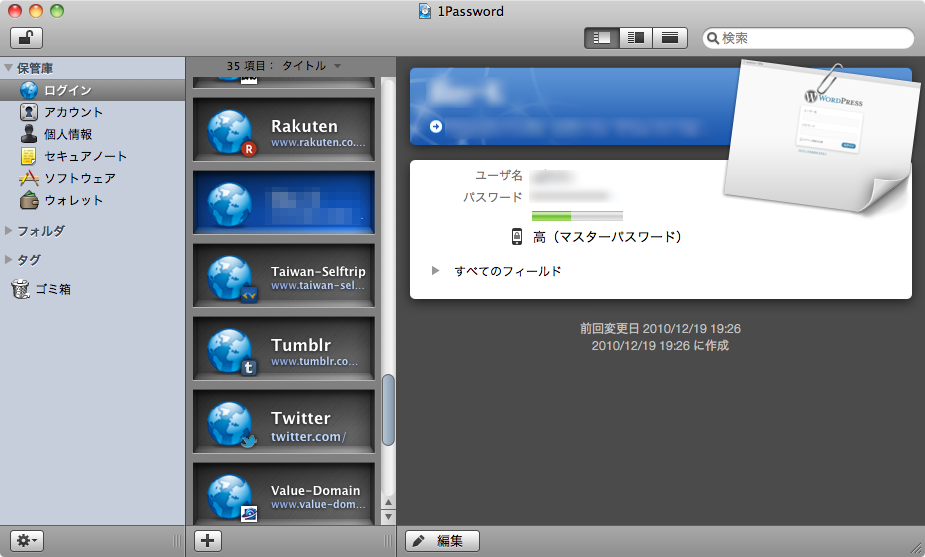Click the go-to-site arrow icon in header
The width and height of the screenshot is (925, 557).
436,126
